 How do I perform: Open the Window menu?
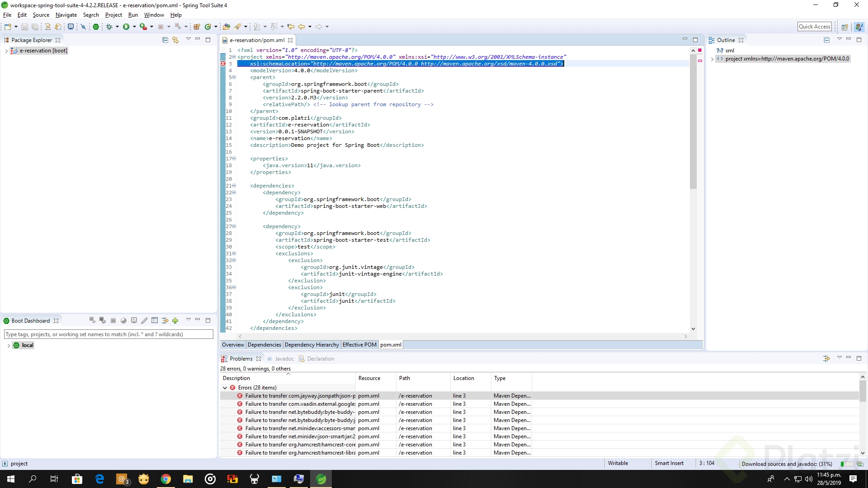(x=154, y=15)
